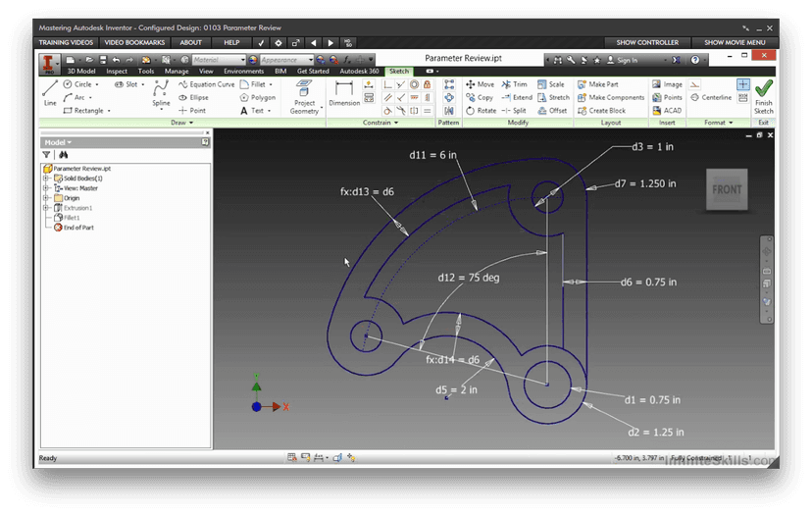The width and height of the screenshot is (812, 515).
Task: Click the Trim tool
Action: pyautogui.click(x=514, y=84)
